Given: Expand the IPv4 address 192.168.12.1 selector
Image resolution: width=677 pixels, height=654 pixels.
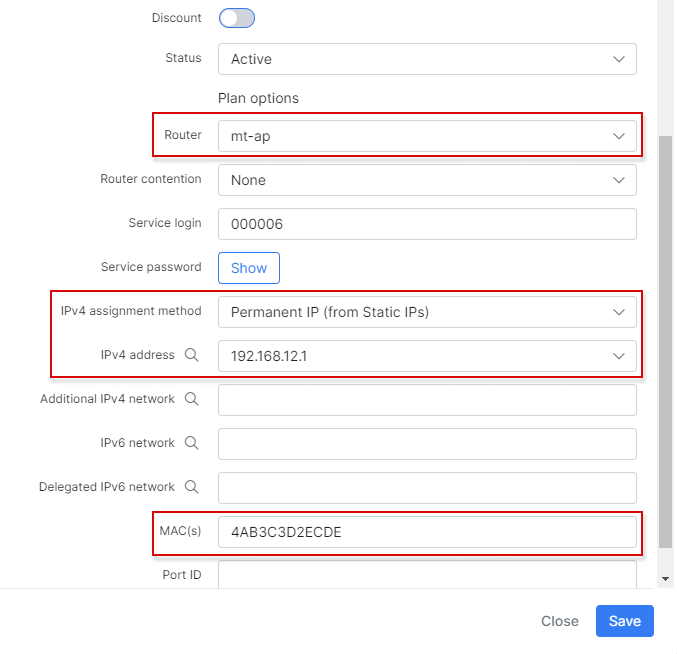Looking at the screenshot, I should pyautogui.click(x=427, y=356).
